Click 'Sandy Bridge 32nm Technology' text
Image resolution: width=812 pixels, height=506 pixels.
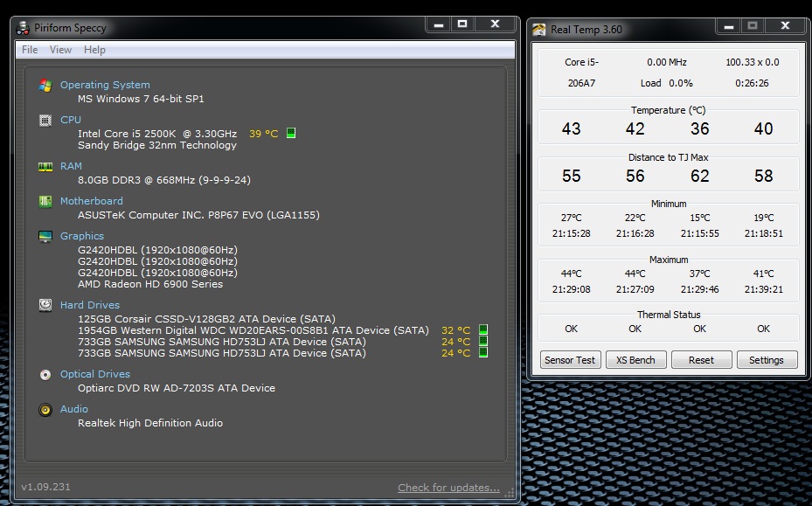pos(157,145)
